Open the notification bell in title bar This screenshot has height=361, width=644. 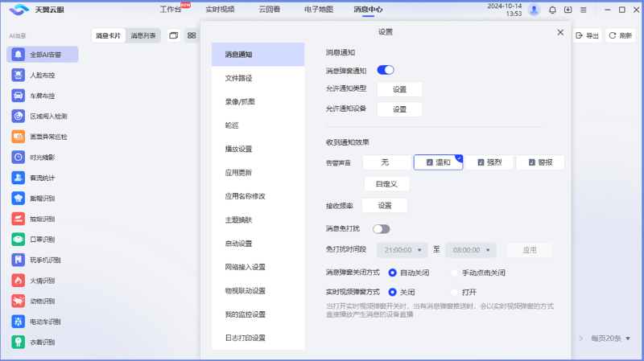pos(552,10)
